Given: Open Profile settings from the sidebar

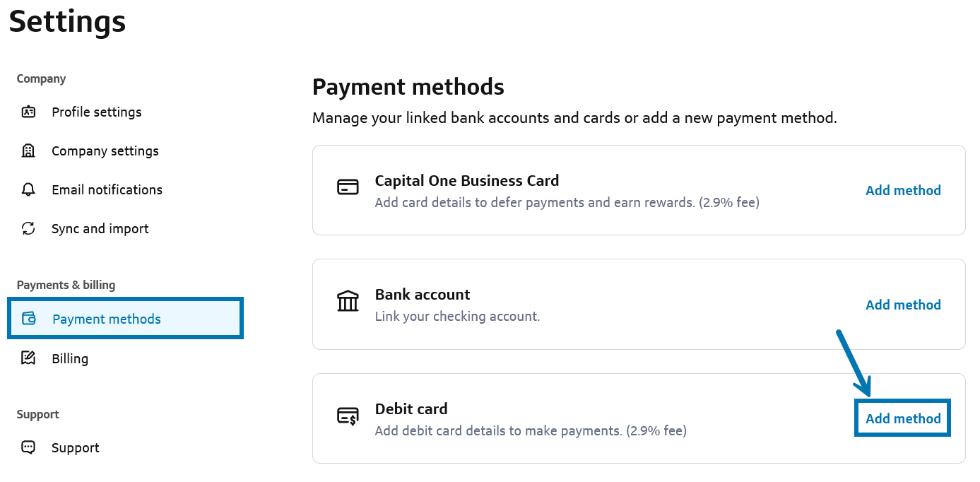Looking at the screenshot, I should (x=96, y=112).
